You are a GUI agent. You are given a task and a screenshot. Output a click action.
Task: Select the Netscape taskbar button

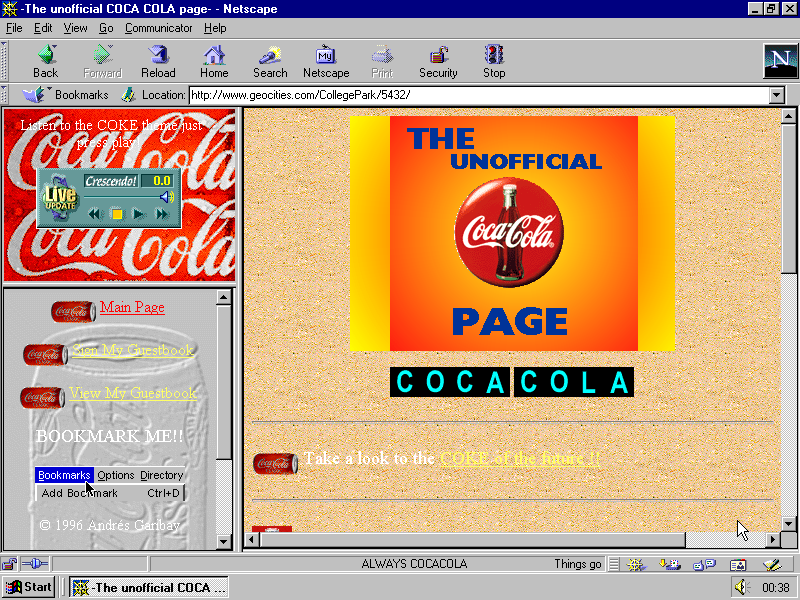coord(149,587)
